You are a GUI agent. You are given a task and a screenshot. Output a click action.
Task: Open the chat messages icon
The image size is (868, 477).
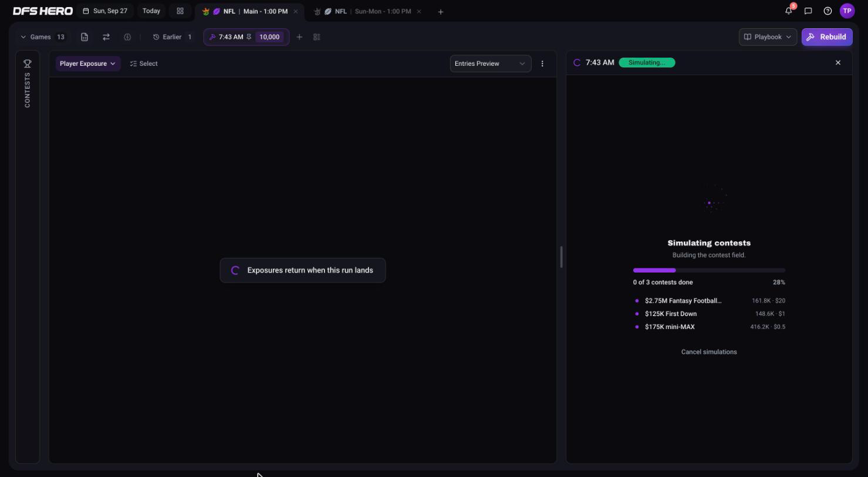click(x=808, y=11)
